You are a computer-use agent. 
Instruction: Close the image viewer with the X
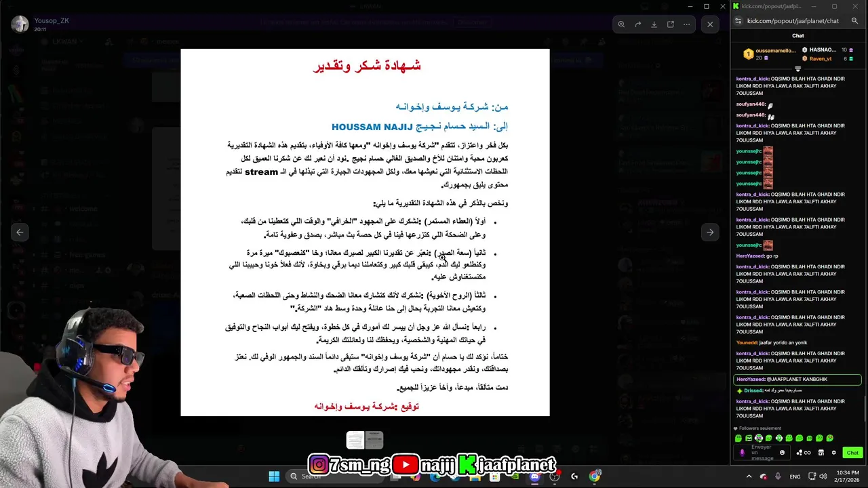click(x=710, y=24)
